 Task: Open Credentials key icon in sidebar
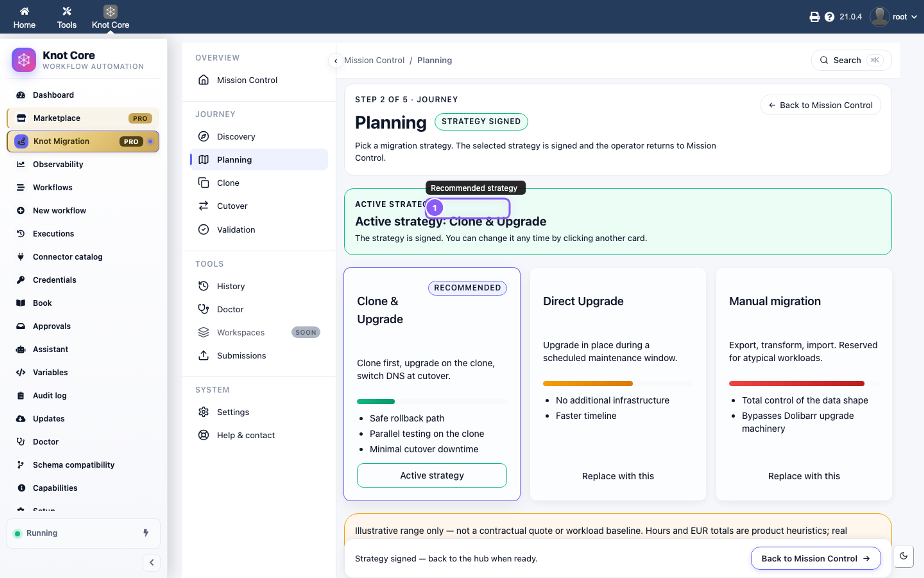click(21, 280)
